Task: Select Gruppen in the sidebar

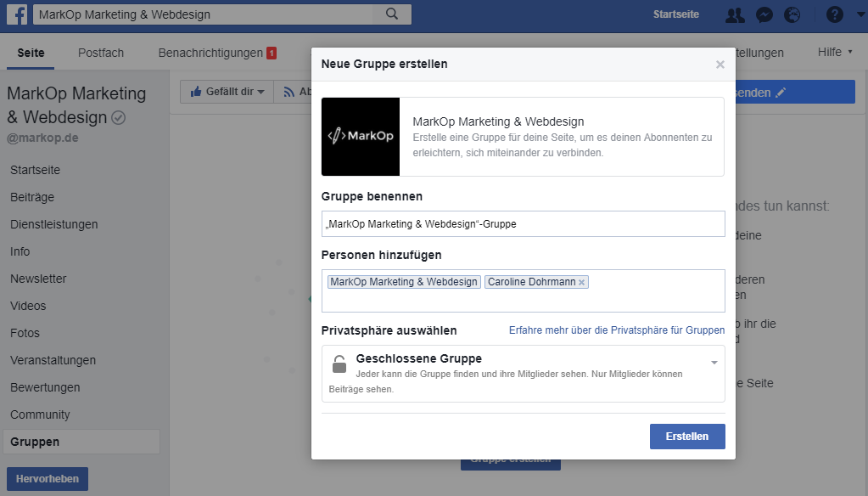Action: pos(81,442)
